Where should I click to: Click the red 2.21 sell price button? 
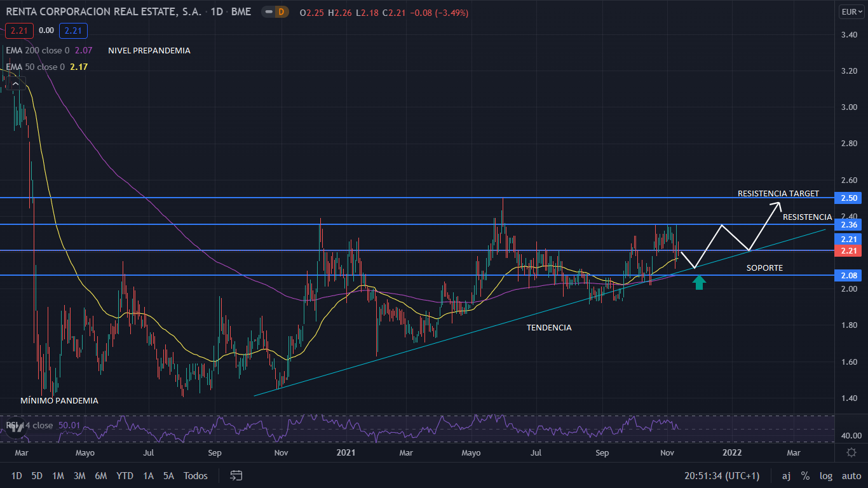(18, 30)
